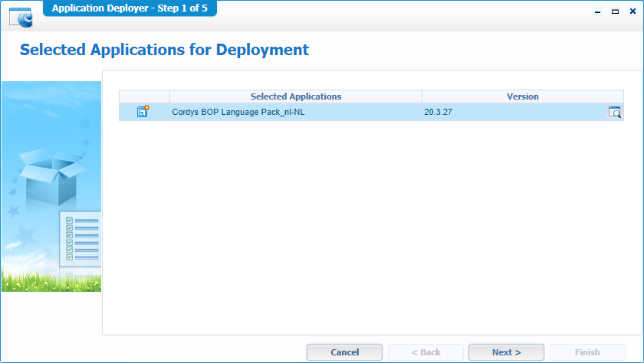Click the new-application icon in the Cordys row
The image size is (644, 363).
click(143, 111)
